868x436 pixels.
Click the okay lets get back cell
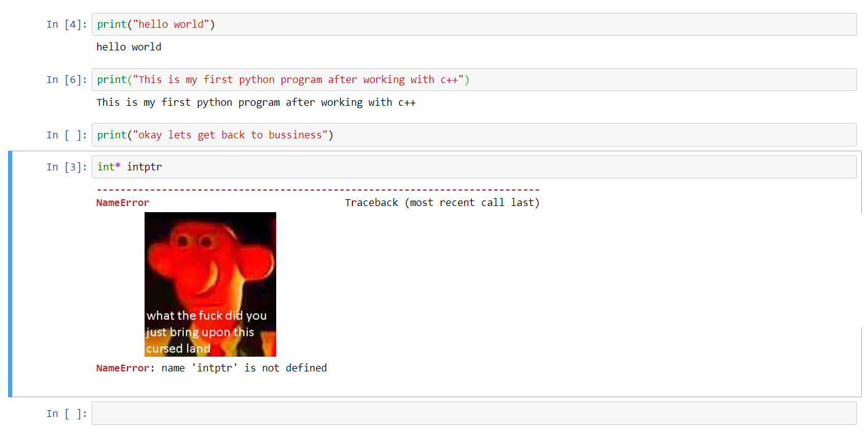474,135
